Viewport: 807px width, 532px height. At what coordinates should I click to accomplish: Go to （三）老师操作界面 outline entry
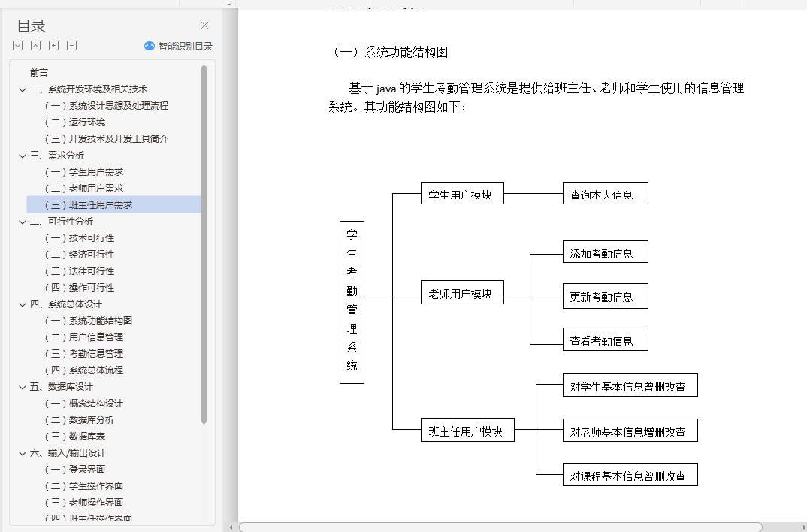(84, 502)
